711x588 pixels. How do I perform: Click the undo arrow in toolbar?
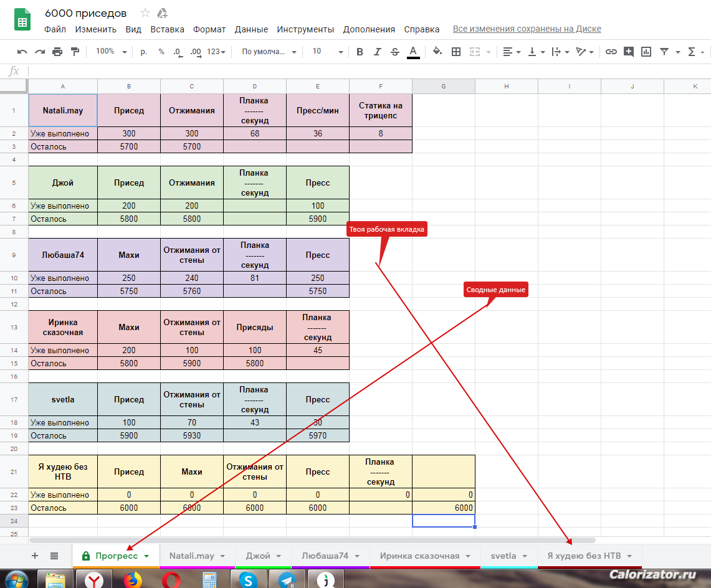22,52
